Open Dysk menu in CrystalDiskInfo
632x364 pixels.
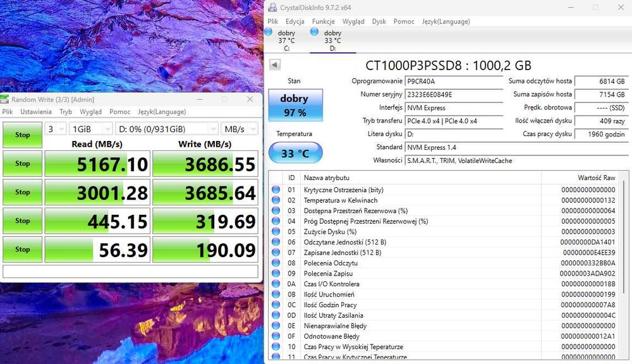pyautogui.click(x=379, y=21)
